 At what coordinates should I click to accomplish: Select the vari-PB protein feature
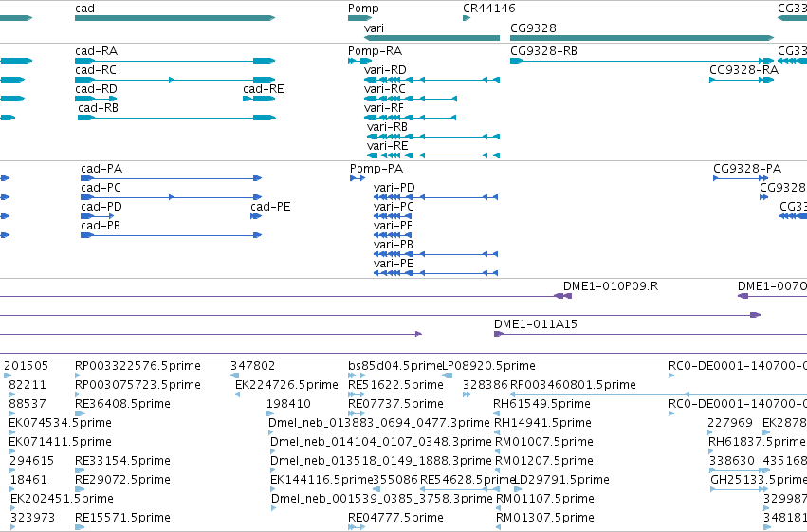(x=436, y=255)
